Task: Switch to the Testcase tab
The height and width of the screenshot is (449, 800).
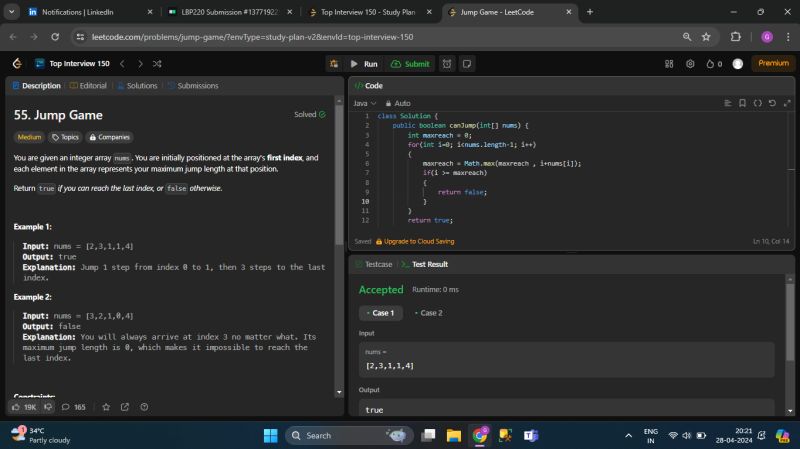Action: 374,264
